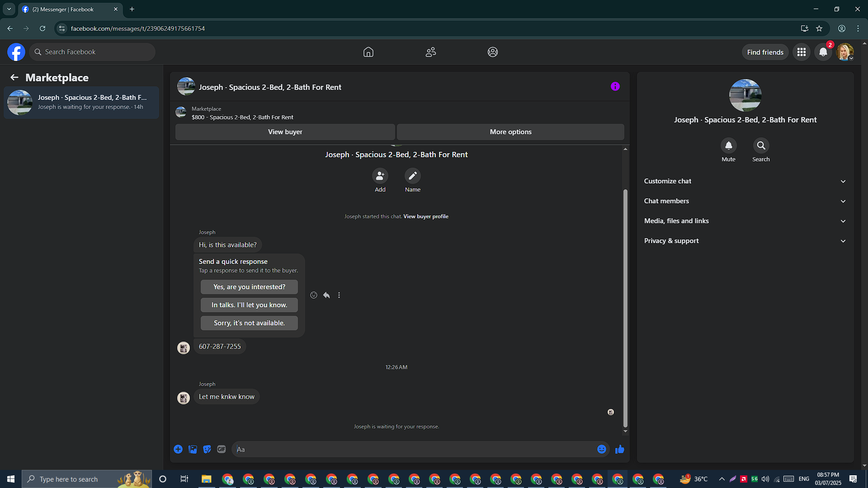This screenshot has width=868, height=488.
Task: Send a thumbs up like
Action: coord(619,449)
